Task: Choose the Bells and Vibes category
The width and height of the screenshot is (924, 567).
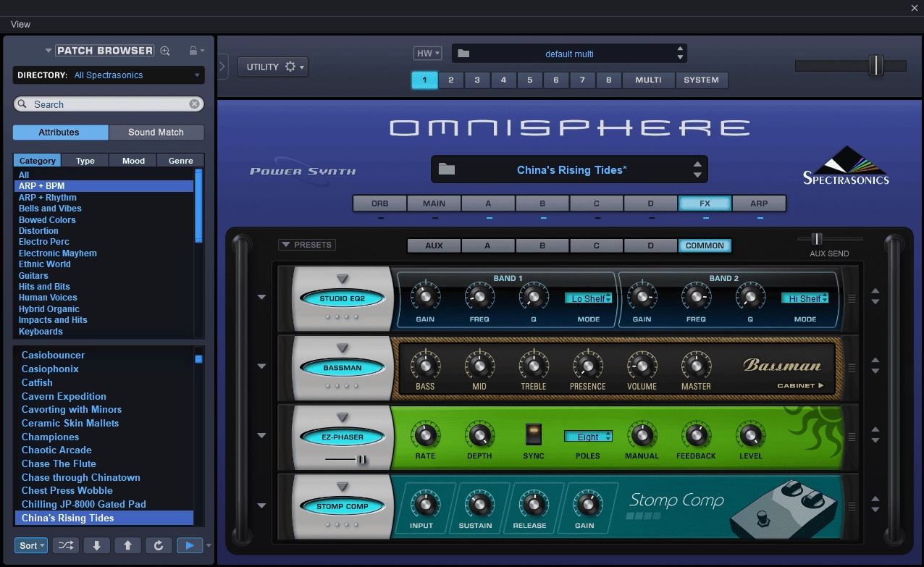Action: (50, 209)
